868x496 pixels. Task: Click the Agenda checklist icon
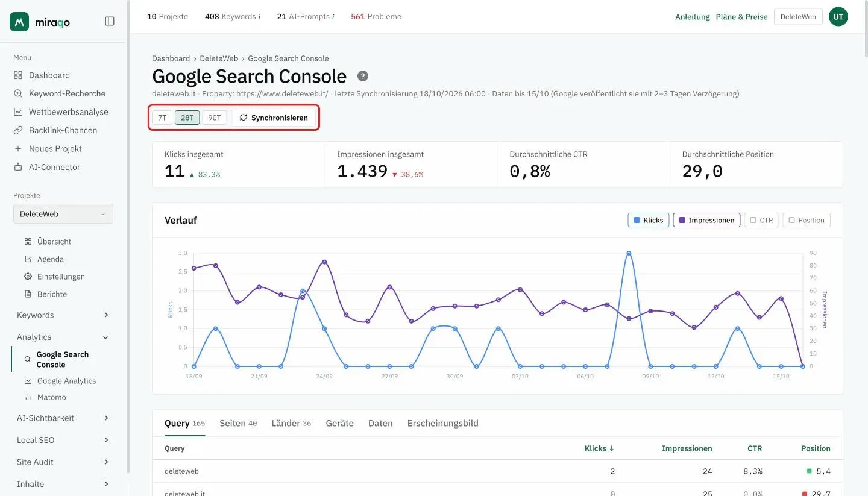28,259
